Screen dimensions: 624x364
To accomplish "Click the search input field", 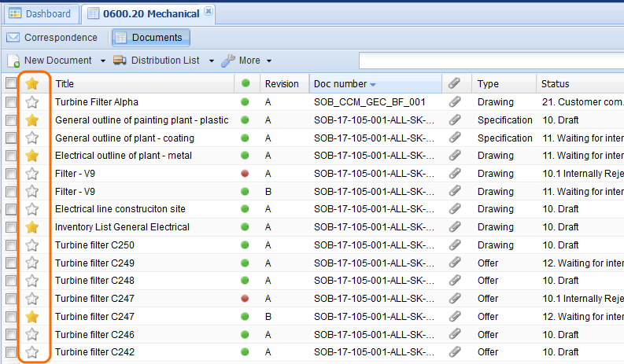I will point(488,61).
